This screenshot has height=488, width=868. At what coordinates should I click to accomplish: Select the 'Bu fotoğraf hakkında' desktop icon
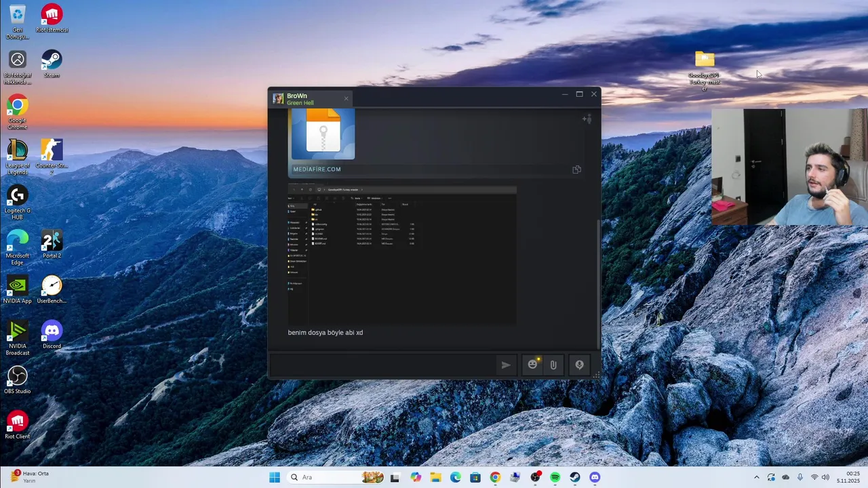pyautogui.click(x=18, y=67)
